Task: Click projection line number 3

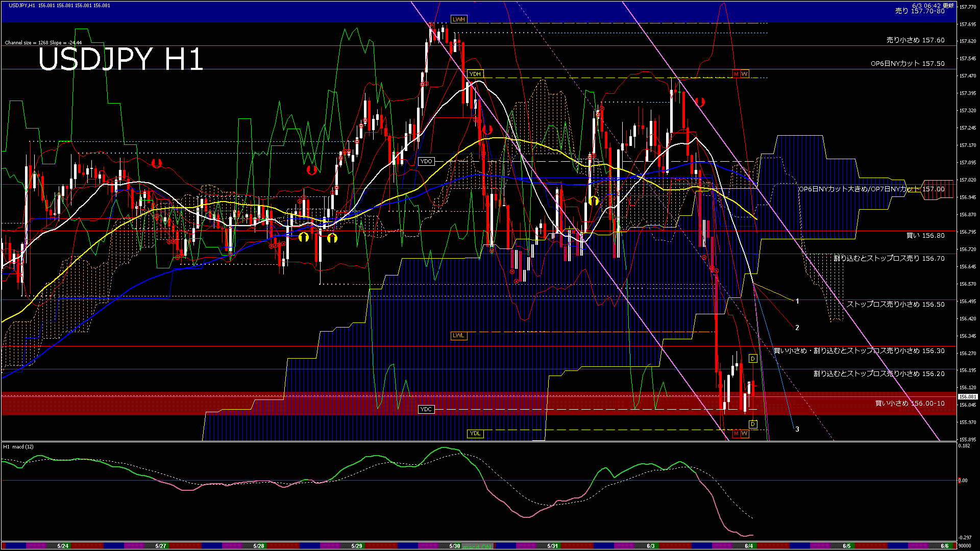Action: click(797, 429)
